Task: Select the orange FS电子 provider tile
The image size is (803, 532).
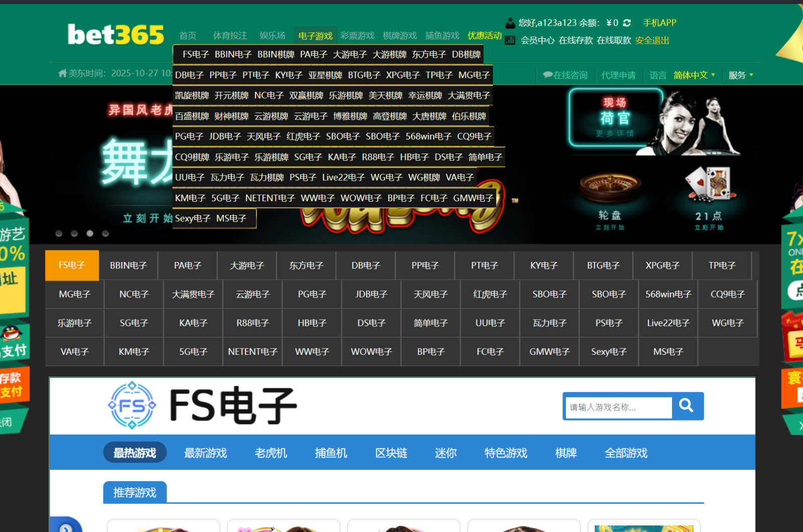Action: tap(72, 265)
